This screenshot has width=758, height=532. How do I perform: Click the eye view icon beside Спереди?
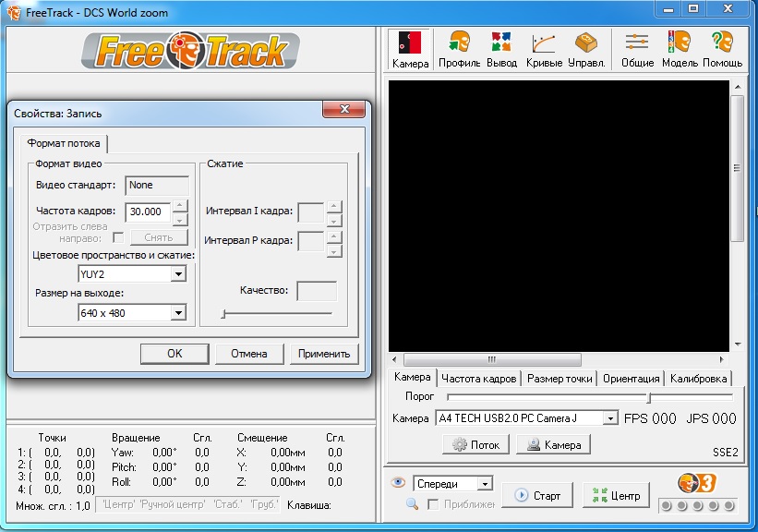click(x=398, y=482)
